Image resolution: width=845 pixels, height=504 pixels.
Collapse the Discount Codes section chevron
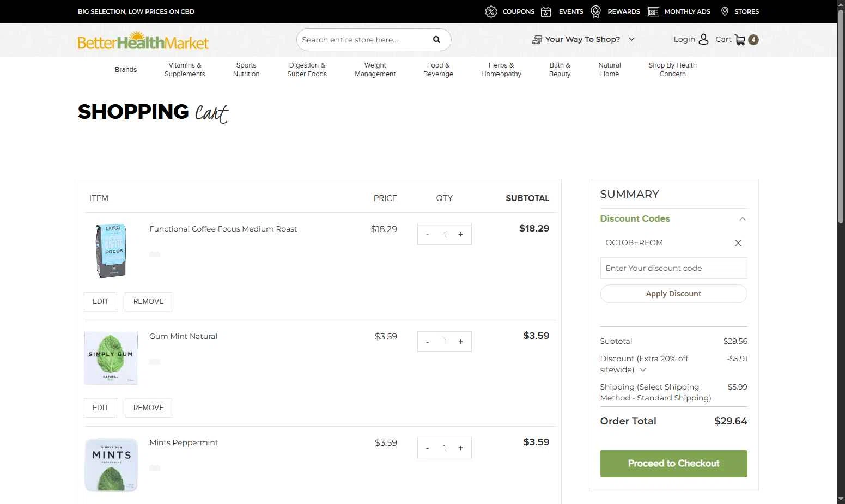pos(742,219)
